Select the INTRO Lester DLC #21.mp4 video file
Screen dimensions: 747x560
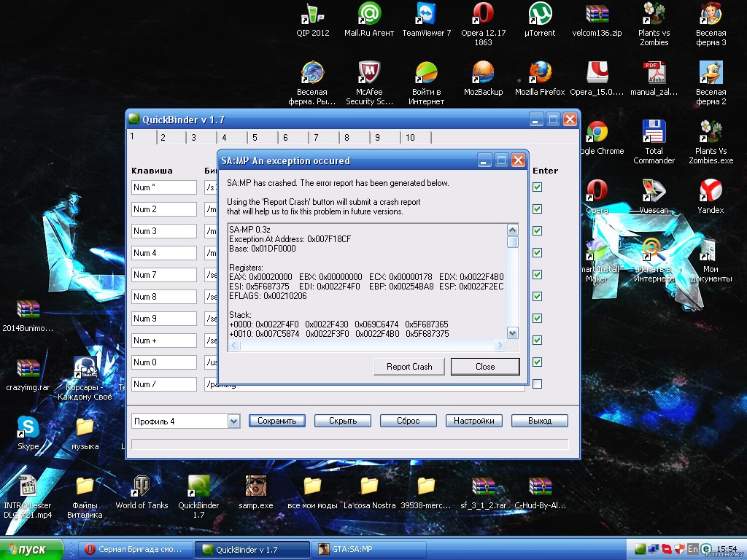point(28,496)
